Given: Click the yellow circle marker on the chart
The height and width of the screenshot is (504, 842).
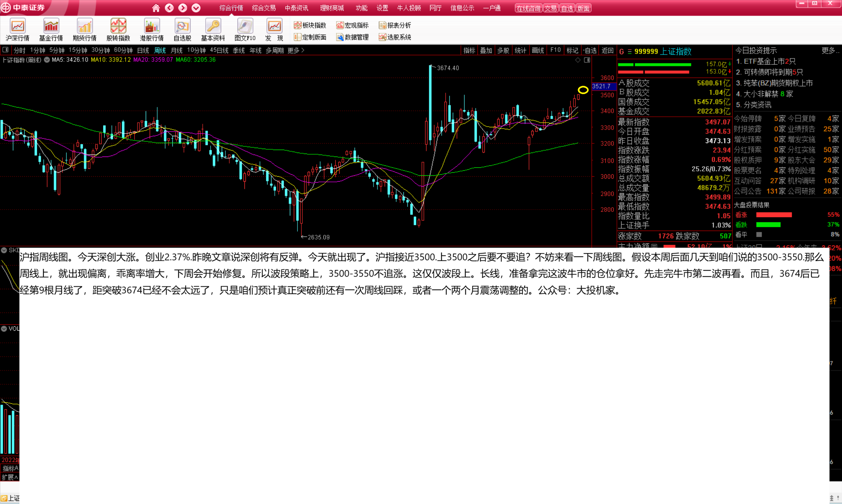Looking at the screenshot, I should click(583, 90).
